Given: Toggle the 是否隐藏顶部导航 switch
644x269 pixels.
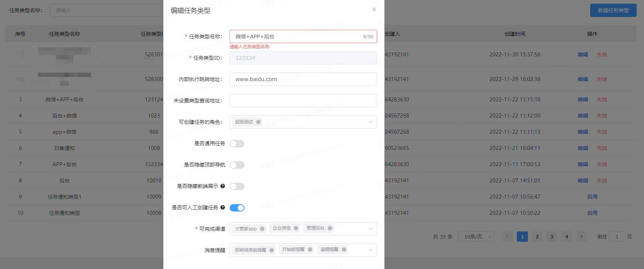Looking at the screenshot, I should 237,165.
